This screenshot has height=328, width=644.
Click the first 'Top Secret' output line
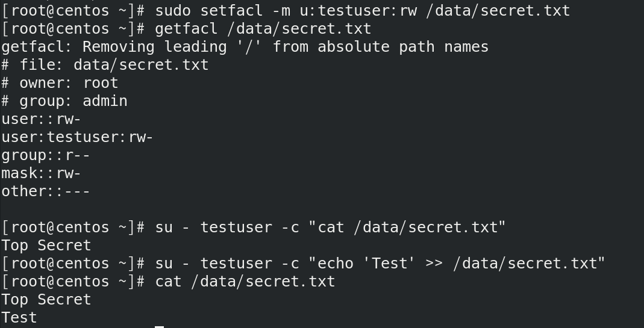tap(46, 245)
